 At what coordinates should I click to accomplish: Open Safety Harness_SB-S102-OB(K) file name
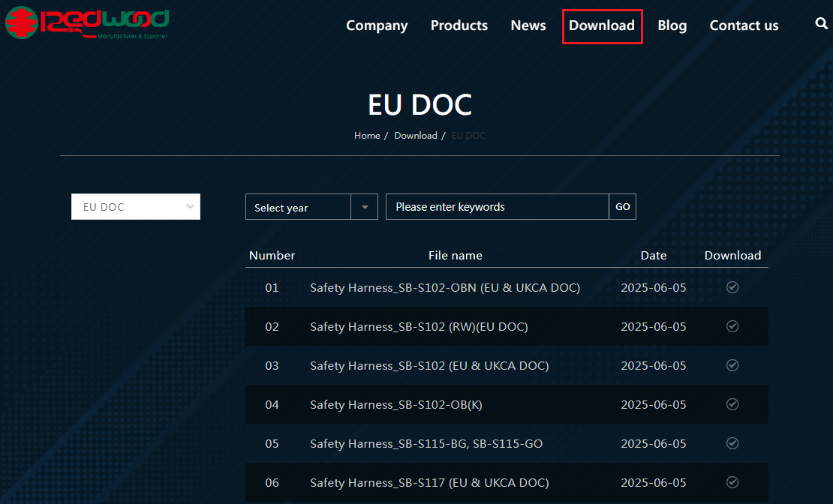click(x=396, y=405)
